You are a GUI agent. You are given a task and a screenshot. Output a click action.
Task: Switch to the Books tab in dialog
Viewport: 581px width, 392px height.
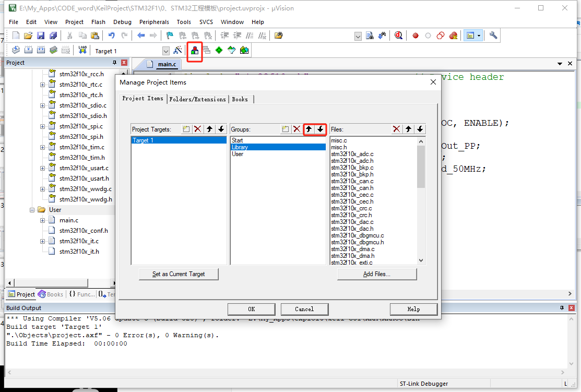coord(240,99)
